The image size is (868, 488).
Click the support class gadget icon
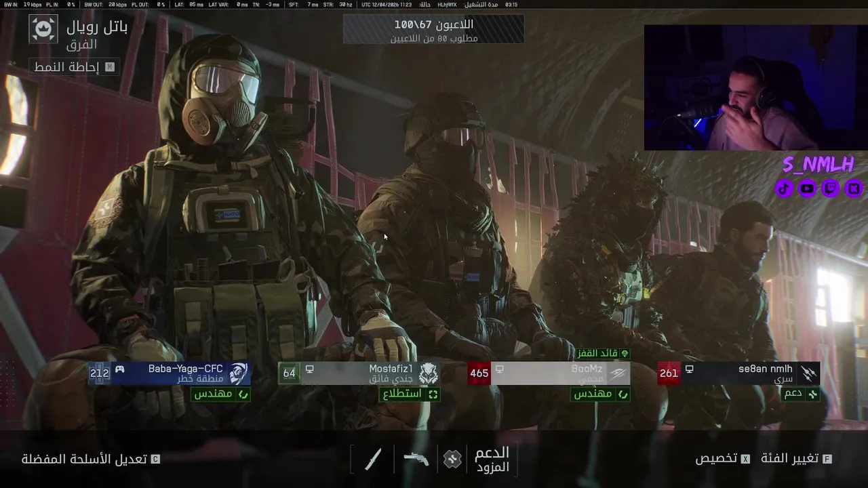point(452,459)
